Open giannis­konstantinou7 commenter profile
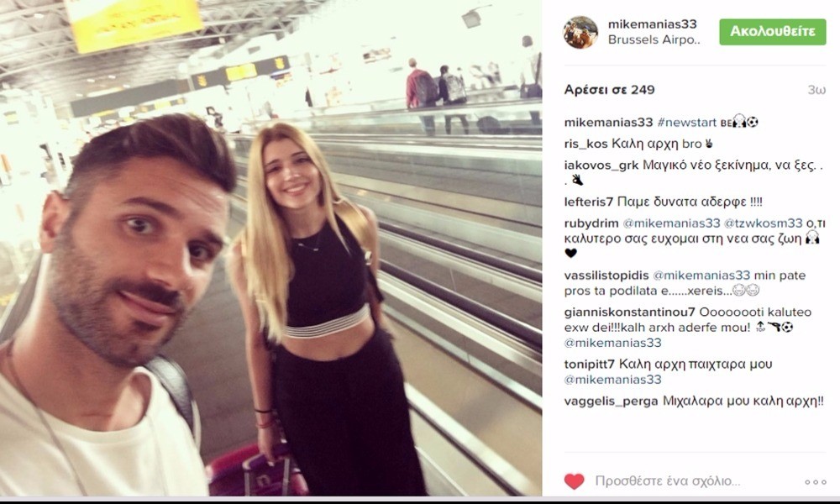840x504 pixels. pyautogui.click(x=629, y=312)
